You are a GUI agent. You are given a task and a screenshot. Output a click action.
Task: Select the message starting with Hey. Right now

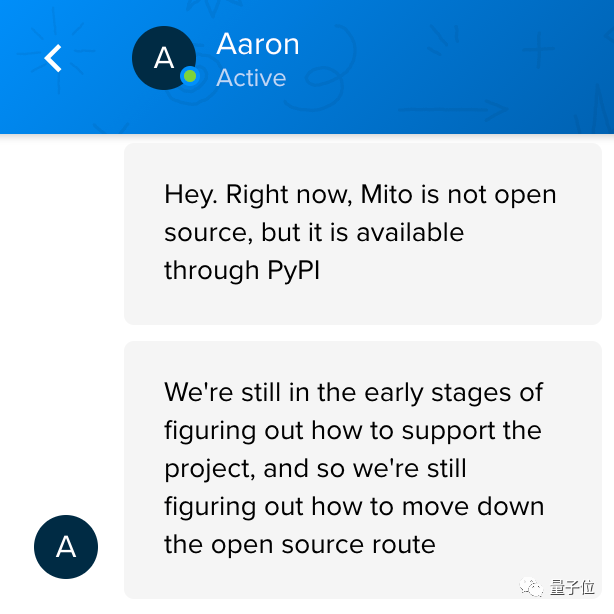coord(363,234)
